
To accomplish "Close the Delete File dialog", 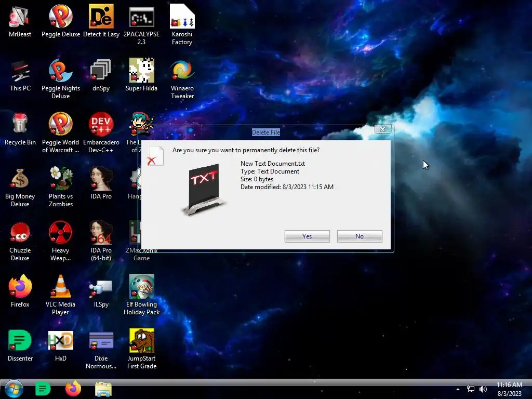I will coord(383,129).
